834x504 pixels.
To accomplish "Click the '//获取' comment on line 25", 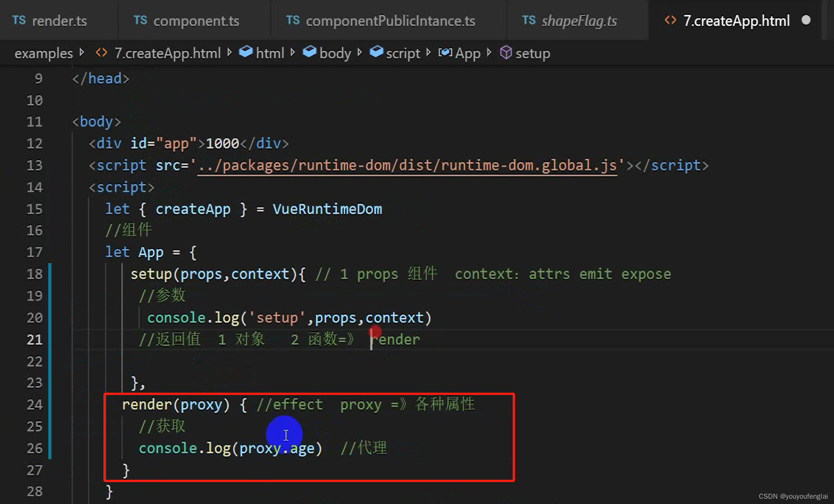I will point(162,426).
